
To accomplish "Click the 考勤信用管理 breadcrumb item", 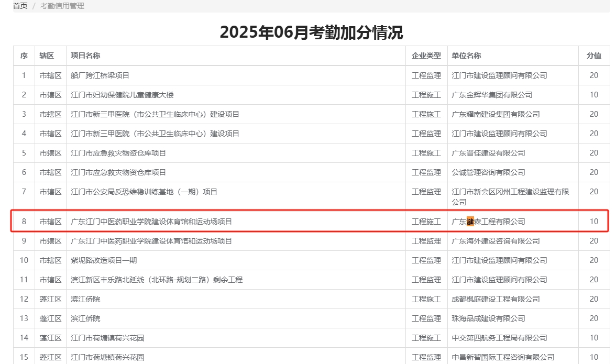I will point(62,6).
